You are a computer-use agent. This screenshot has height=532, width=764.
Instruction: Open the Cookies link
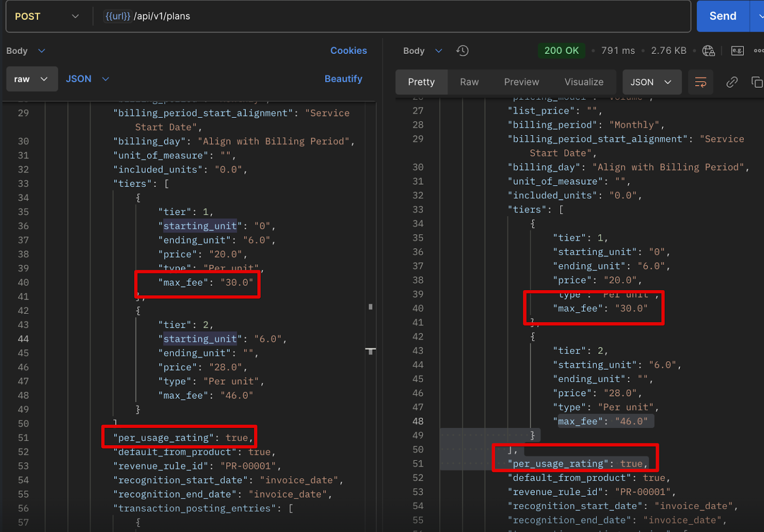(x=349, y=51)
